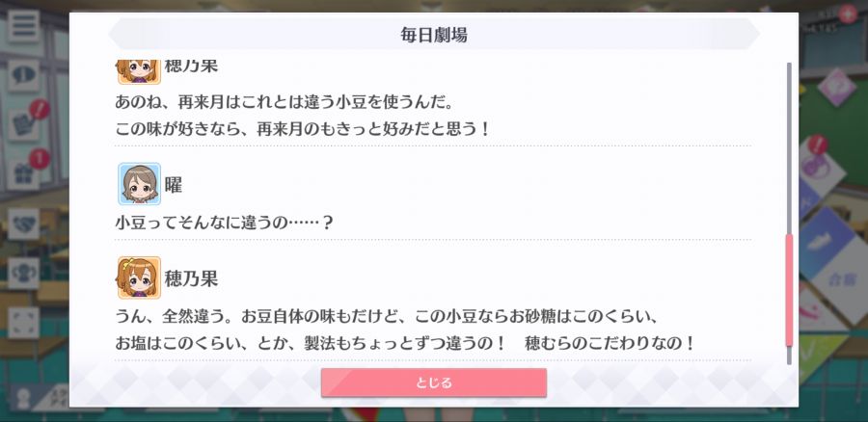Tap the lower 穂乃果 avatar thumbnail
Screen dimensions: 868x422
pyautogui.click(x=139, y=277)
